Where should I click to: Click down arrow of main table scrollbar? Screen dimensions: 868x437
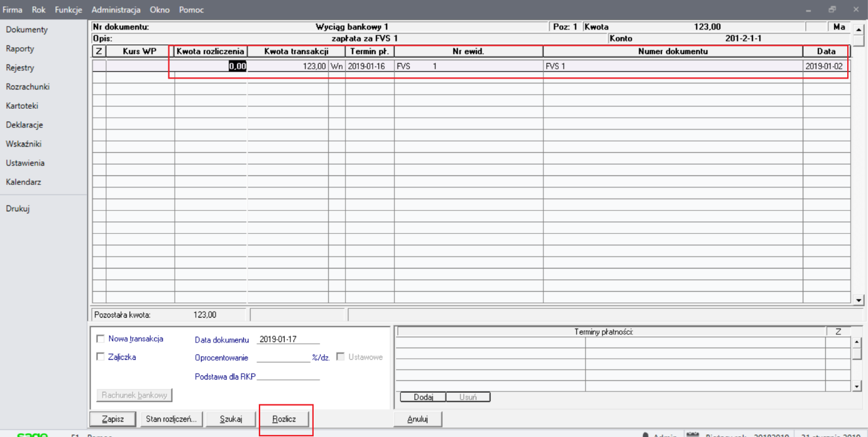click(859, 300)
